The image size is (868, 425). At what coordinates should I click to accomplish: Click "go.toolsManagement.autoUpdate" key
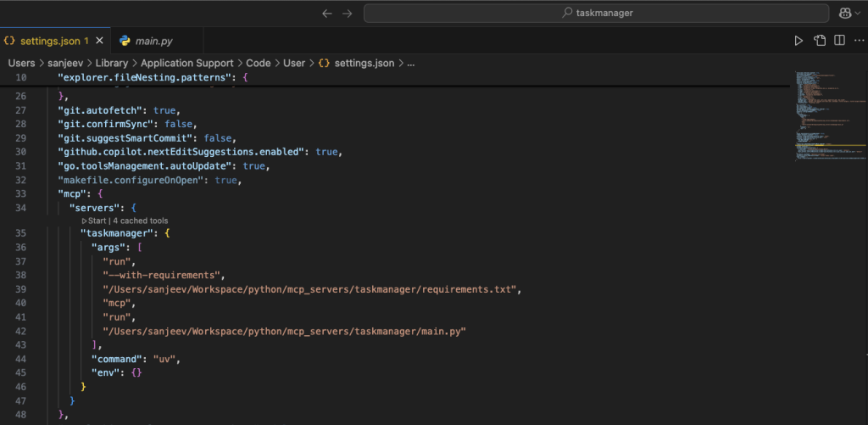[x=144, y=165]
